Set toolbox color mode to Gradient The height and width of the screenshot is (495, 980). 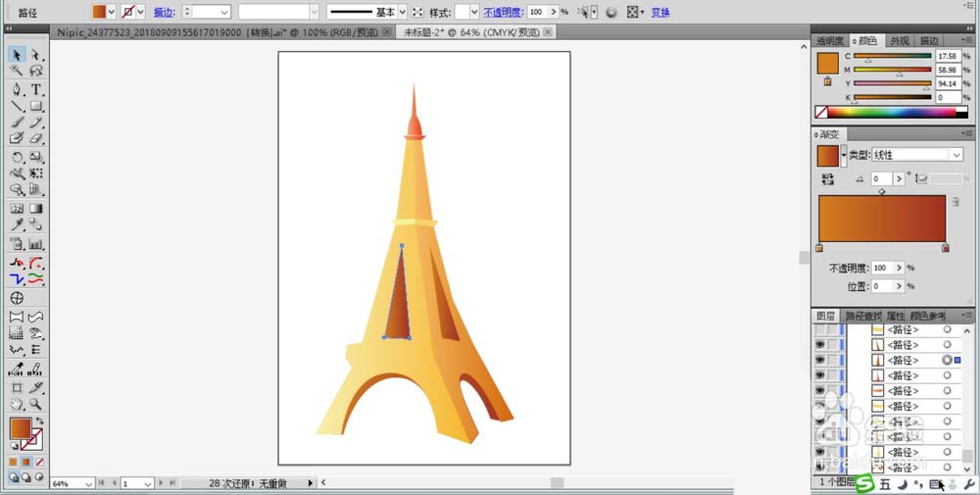pos(26,462)
